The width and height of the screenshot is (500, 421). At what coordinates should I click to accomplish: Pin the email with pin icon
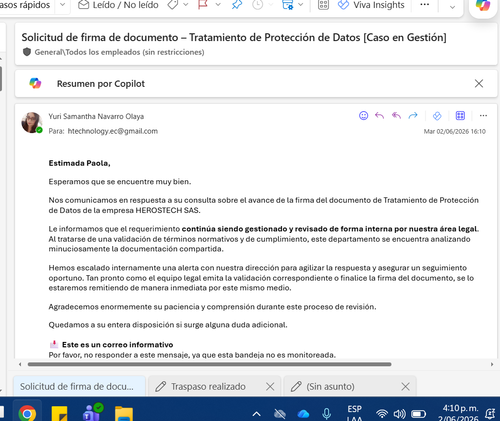click(237, 5)
